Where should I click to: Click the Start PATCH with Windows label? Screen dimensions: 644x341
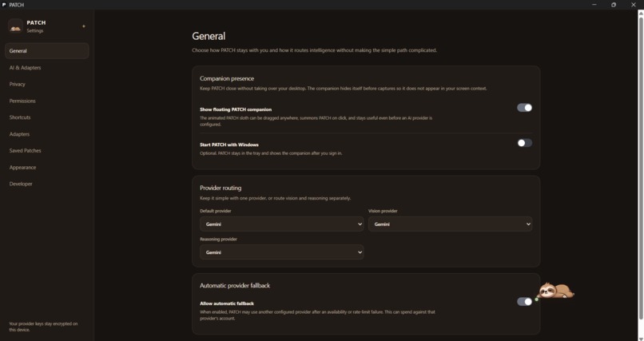(229, 145)
